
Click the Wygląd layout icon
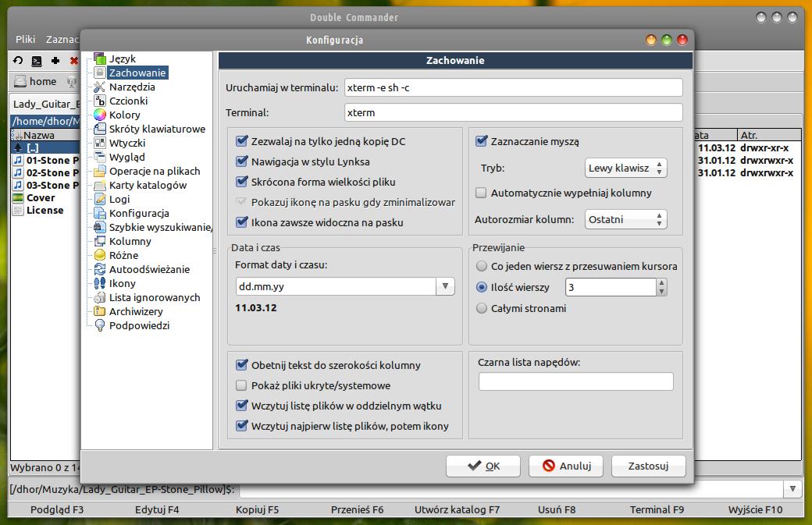pyautogui.click(x=100, y=157)
